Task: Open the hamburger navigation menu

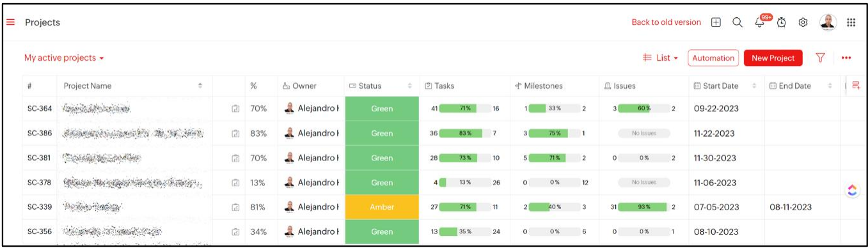Action: (x=10, y=22)
